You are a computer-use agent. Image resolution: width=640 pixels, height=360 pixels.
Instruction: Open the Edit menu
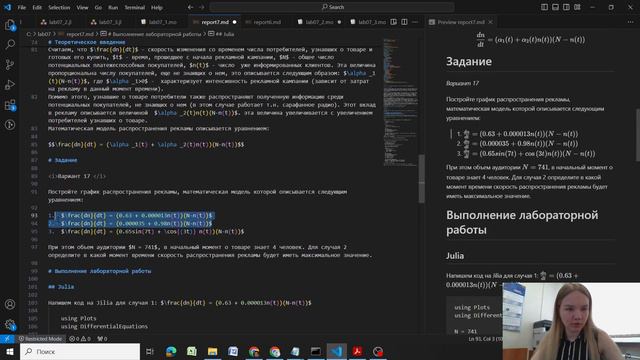(x=37, y=7)
